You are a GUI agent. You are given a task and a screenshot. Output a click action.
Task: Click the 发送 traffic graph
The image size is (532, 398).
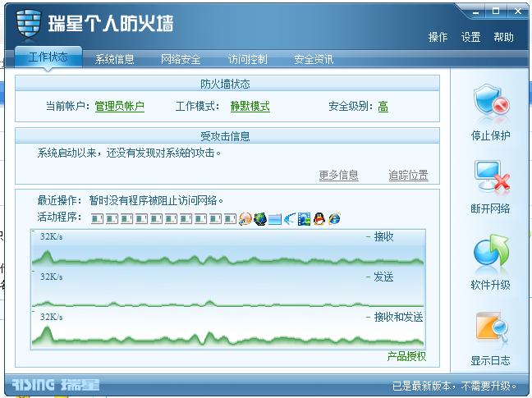coord(227,289)
